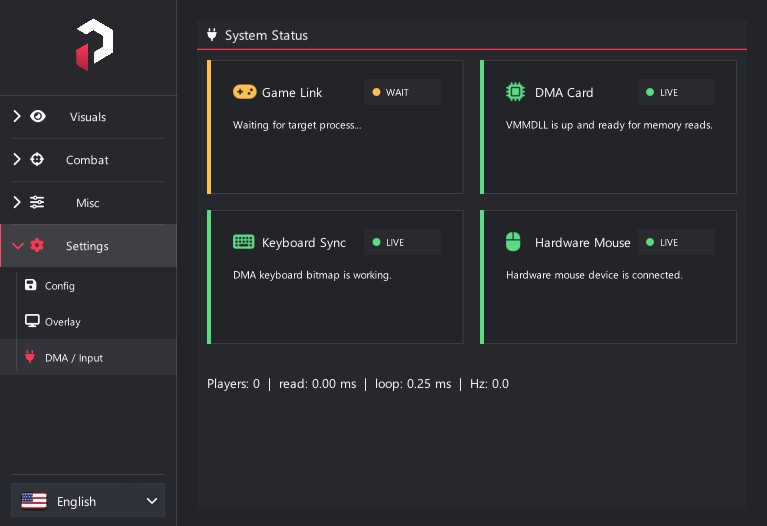Click the Misc sliders icon
Viewport: 767px width, 526px height.
point(37,202)
